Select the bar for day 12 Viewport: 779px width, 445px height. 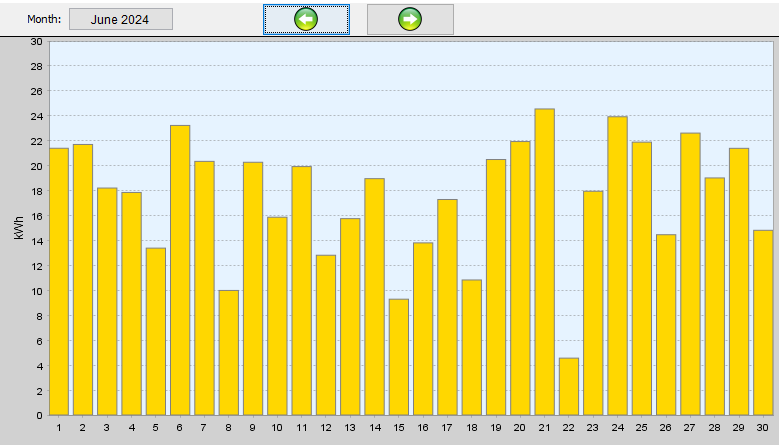coord(326,335)
